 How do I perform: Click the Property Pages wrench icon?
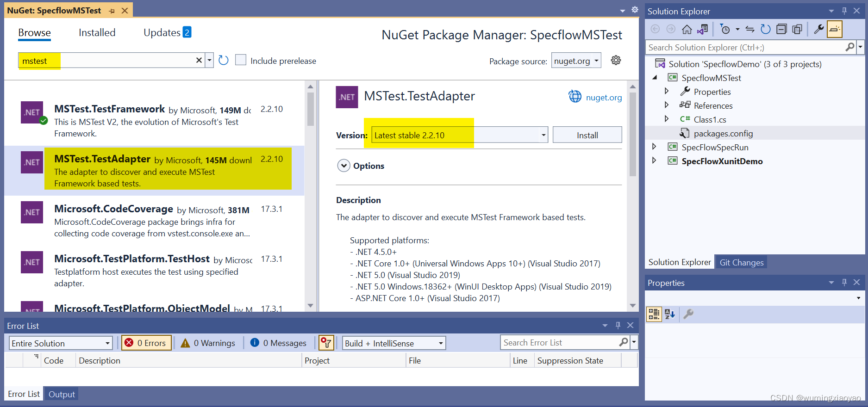pos(688,314)
